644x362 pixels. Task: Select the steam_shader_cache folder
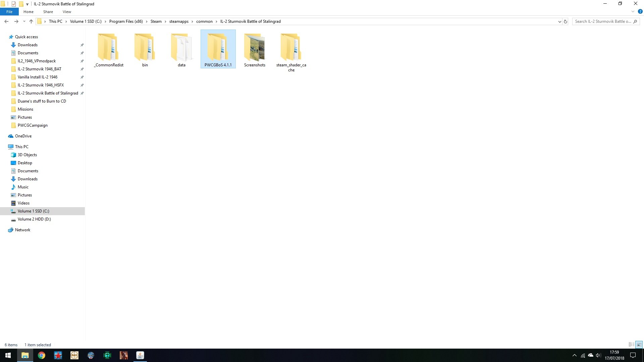291,52
